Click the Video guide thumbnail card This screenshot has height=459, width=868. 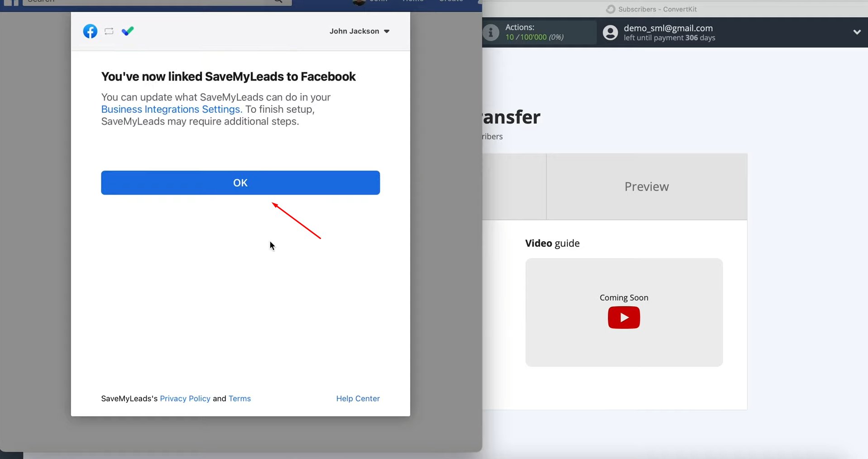tap(624, 312)
